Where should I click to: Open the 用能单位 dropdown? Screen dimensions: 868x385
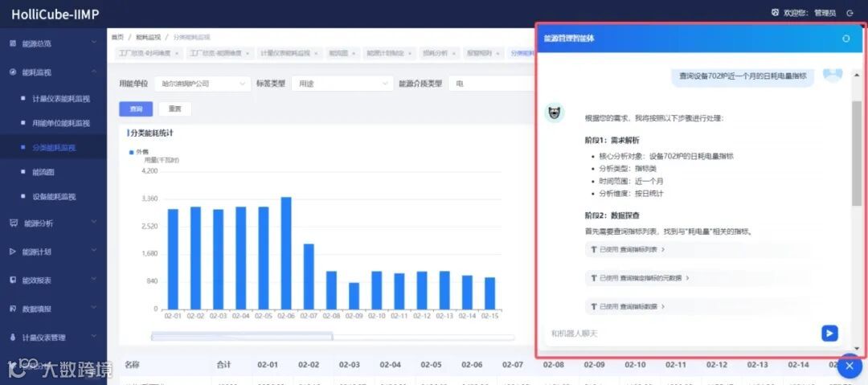(x=203, y=84)
